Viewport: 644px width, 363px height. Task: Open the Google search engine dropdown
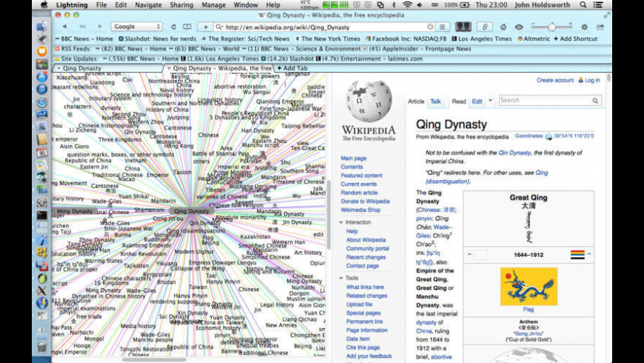pyautogui.click(x=136, y=27)
